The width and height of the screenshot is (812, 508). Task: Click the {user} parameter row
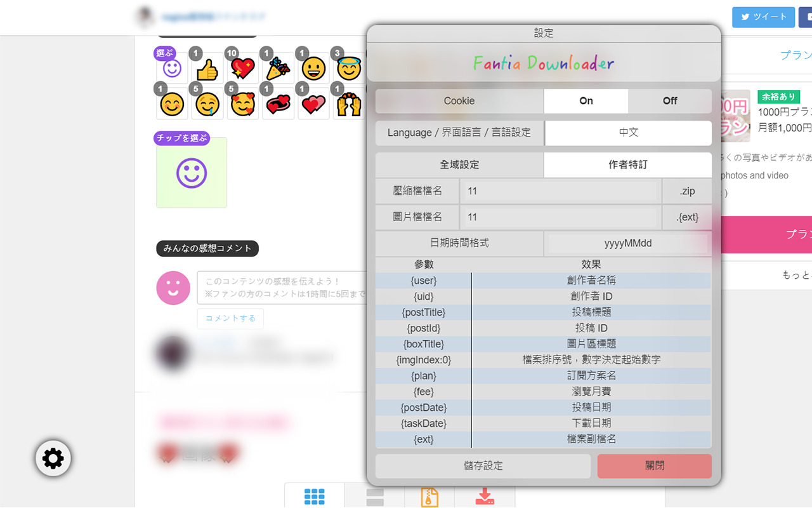[x=544, y=280]
